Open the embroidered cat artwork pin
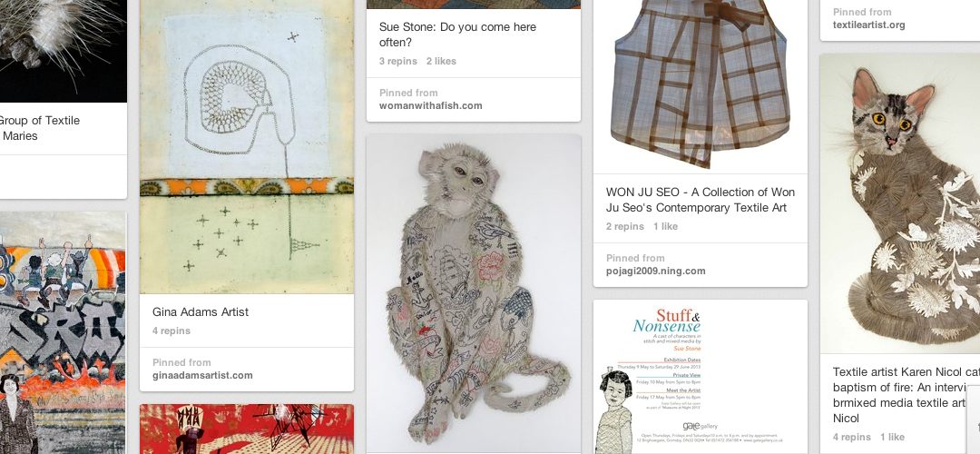The height and width of the screenshot is (454, 980). 900,203
